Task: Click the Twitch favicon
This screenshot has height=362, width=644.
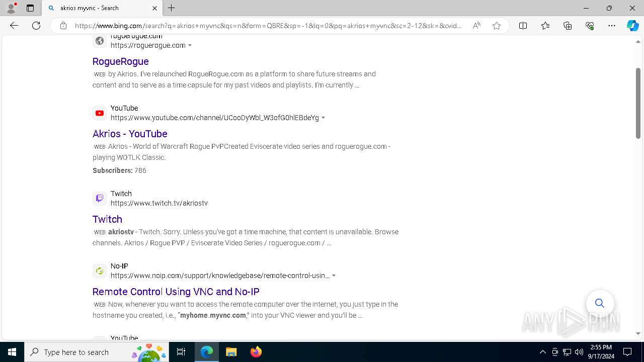Action: [100, 199]
